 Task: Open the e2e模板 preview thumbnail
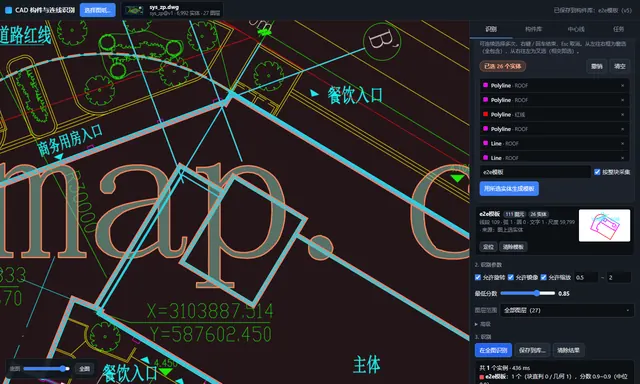(604, 225)
